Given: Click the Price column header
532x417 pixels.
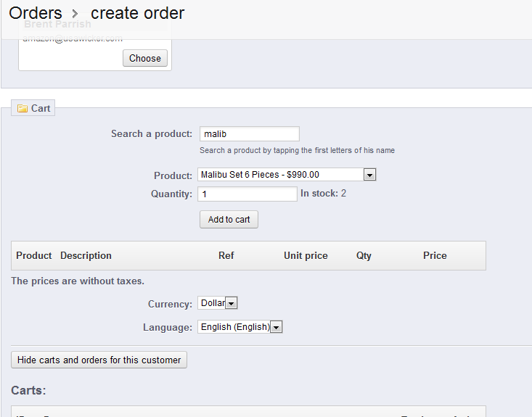Looking at the screenshot, I should click(435, 256).
